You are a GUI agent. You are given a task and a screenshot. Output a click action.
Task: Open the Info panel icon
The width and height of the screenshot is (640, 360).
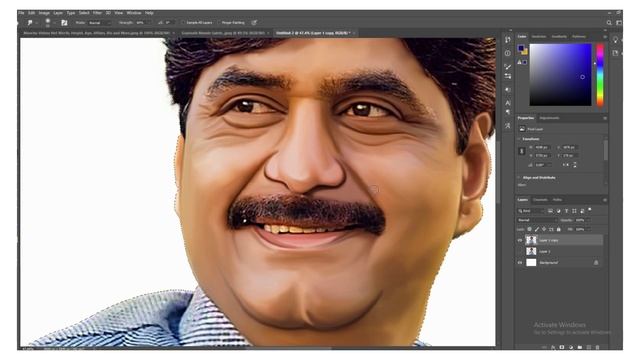click(x=508, y=53)
